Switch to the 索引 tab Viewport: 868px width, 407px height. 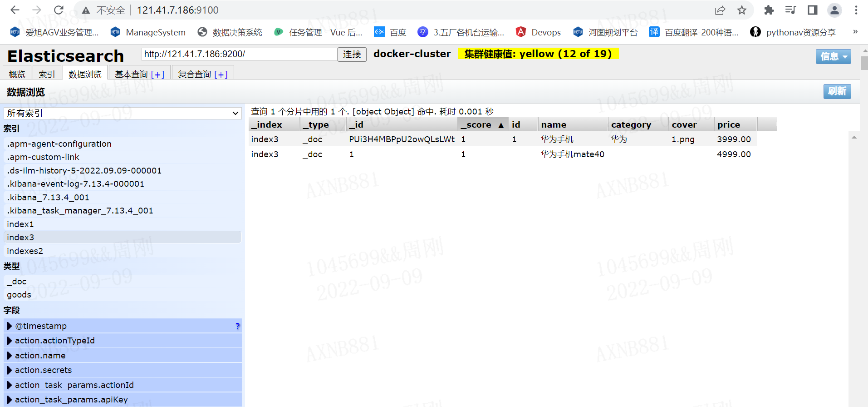pos(47,74)
